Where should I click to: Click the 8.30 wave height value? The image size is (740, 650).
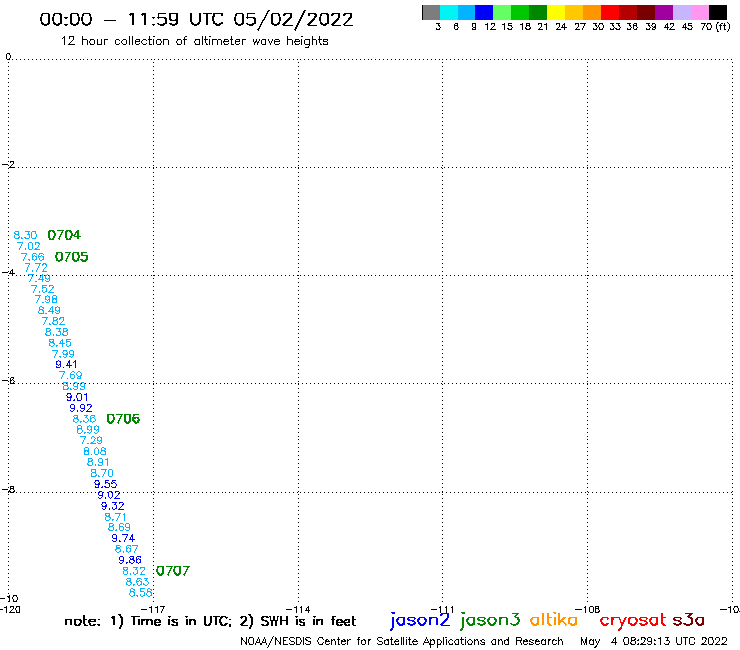click(25, 235)
